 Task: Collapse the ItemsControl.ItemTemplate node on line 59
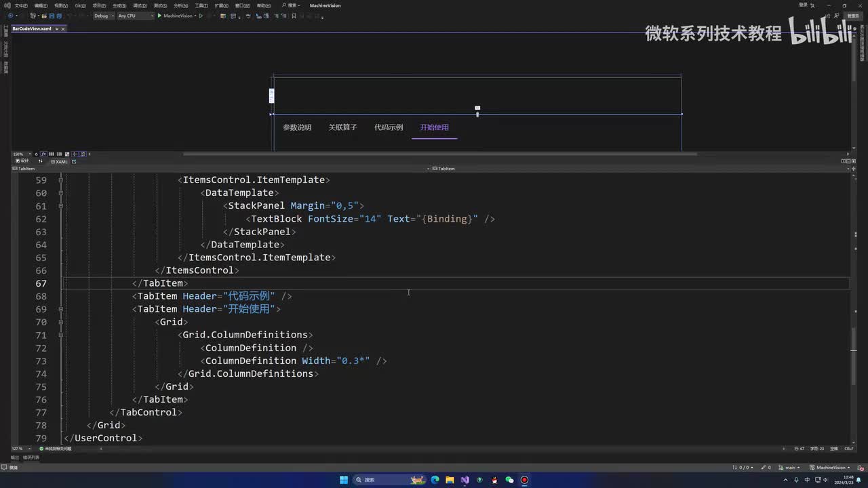tap(61, 180)
